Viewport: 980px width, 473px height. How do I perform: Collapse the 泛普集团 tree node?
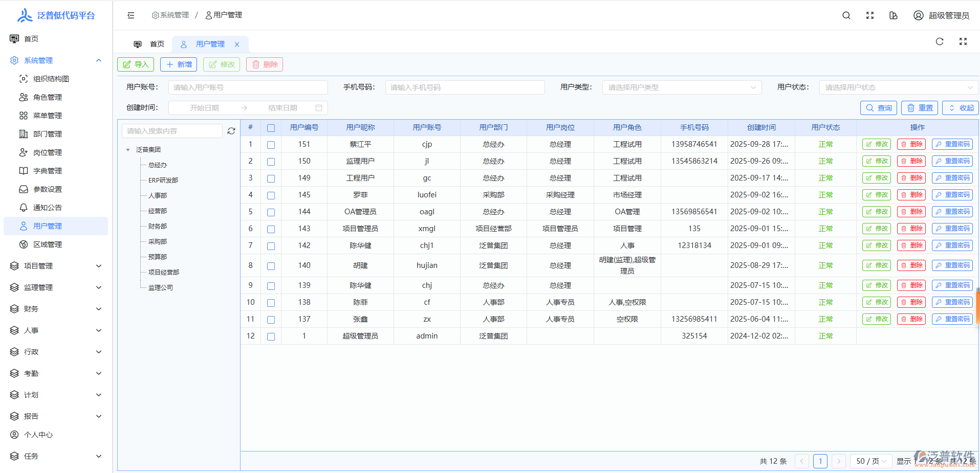[x=128, y=149]
